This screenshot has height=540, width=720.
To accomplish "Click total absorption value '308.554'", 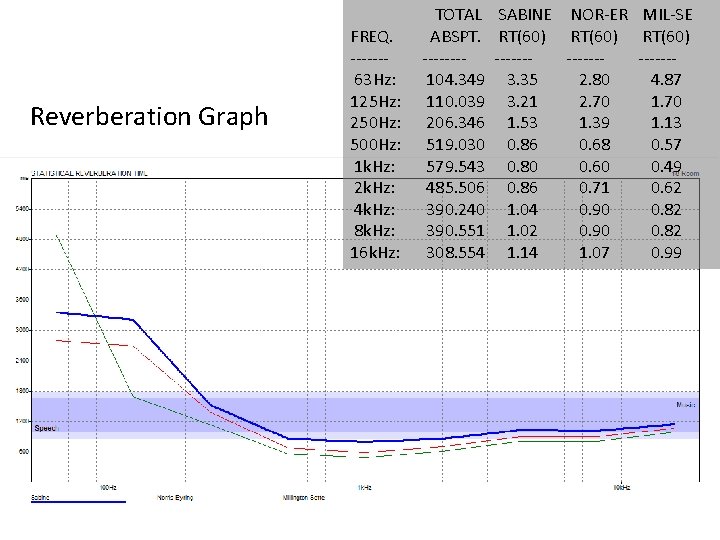I will click(x=455, y=253).
